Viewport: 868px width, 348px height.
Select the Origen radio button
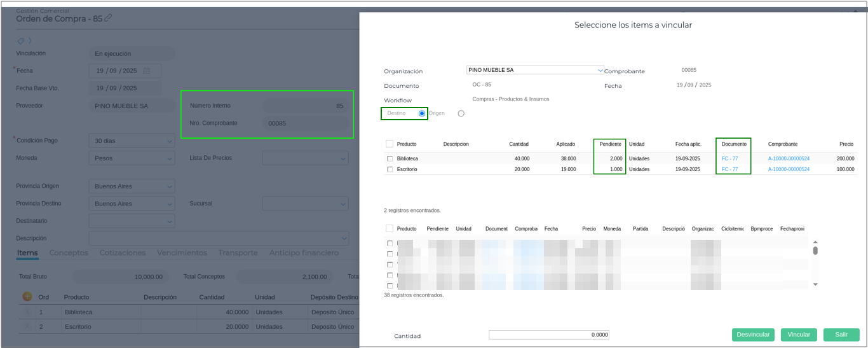coord(461,114)
